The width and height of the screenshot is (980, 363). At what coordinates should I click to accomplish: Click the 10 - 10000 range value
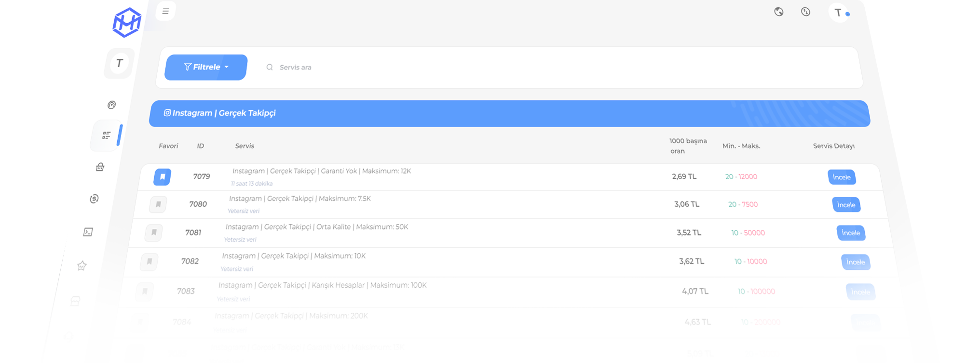pyautogui.click(x=751, y=262)
